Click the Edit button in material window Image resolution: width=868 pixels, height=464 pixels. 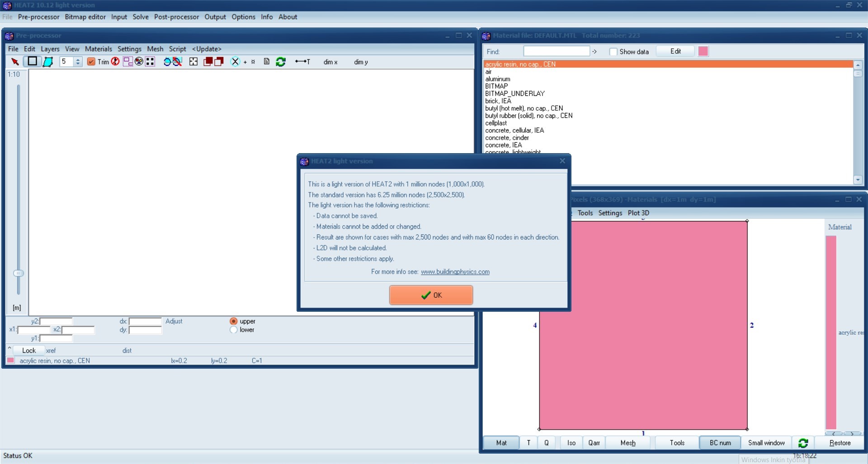coord(675,52)
